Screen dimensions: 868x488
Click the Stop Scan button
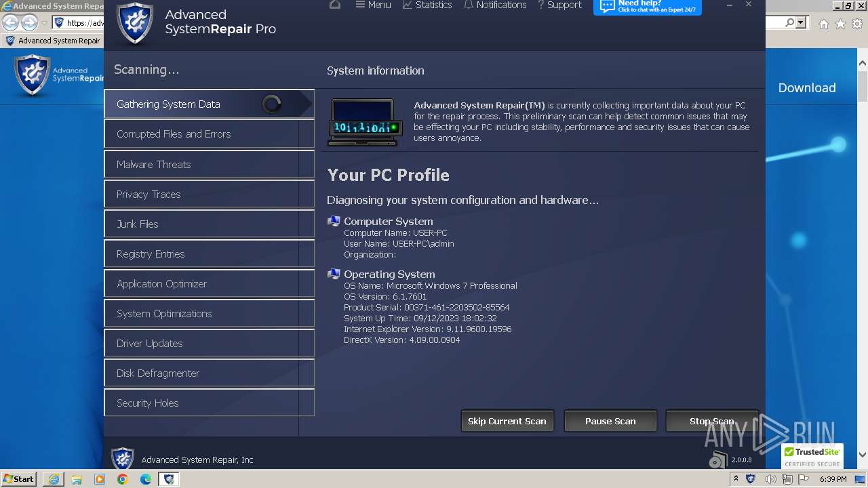click(711, 421)
